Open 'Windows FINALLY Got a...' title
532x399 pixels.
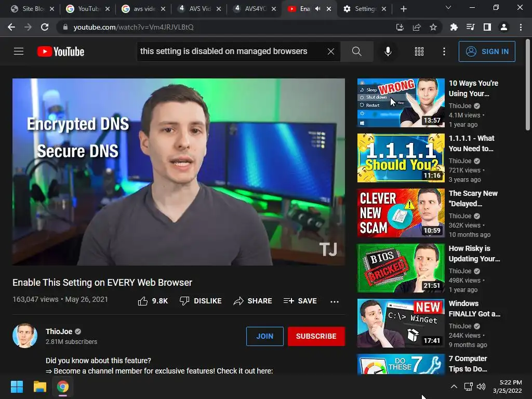(474, 309)
